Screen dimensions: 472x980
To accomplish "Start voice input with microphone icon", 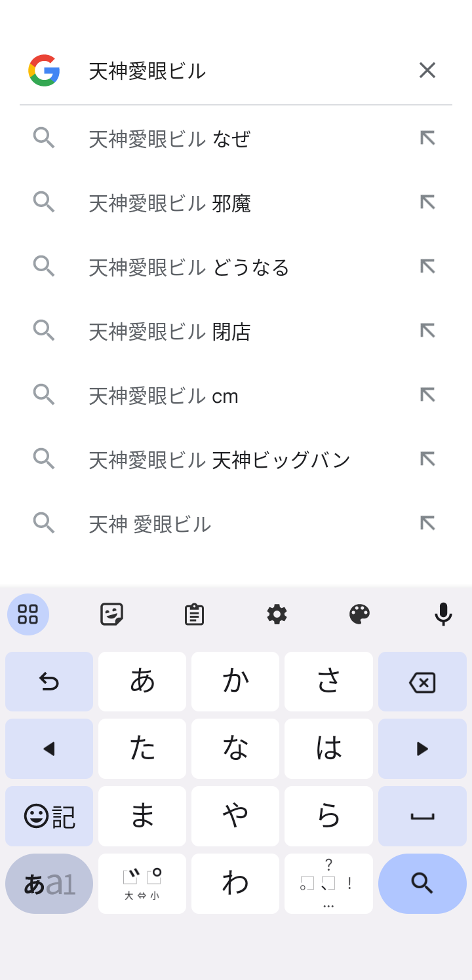I will coord(443,614).
